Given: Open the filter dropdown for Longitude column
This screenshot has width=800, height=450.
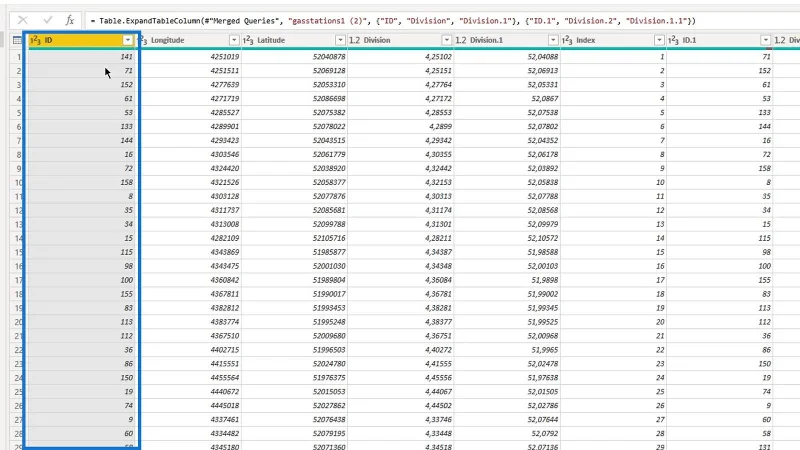Looking at the screenshot, I should pyautogui.click(x=234, y=40).
